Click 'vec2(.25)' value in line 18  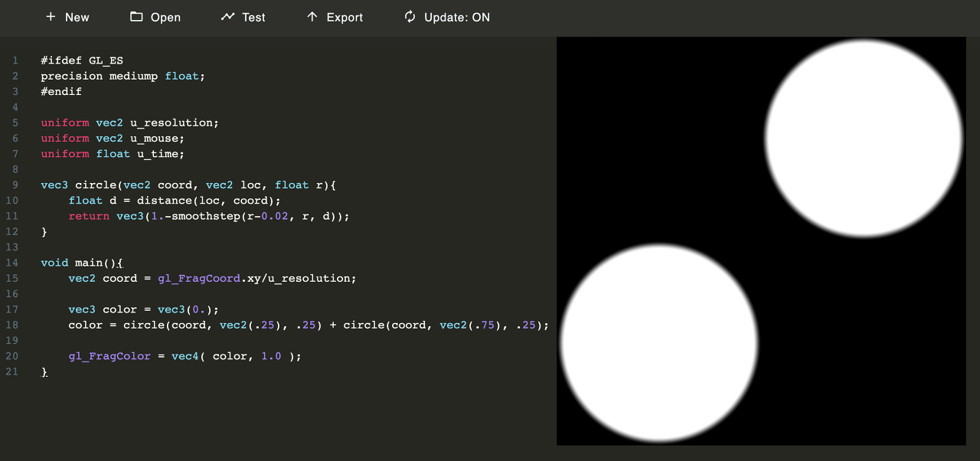[250, 325]
